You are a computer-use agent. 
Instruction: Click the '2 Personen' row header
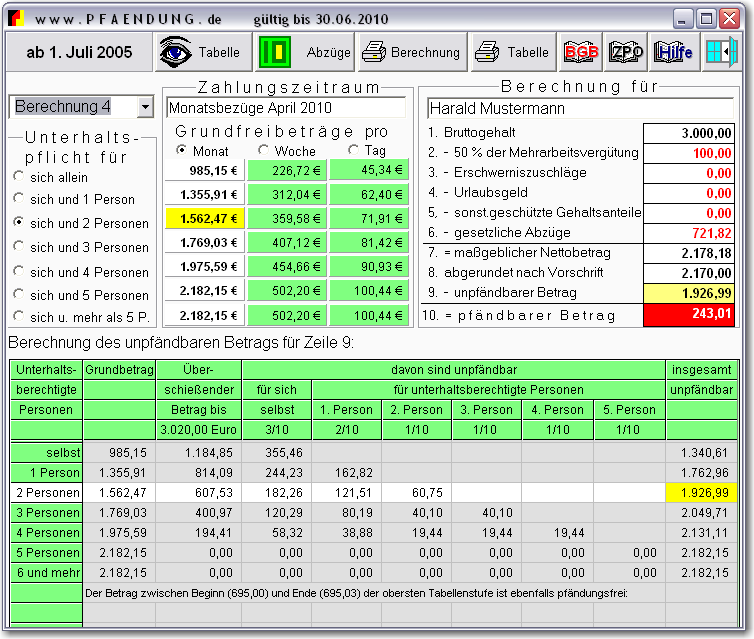(x=46, y=492)
